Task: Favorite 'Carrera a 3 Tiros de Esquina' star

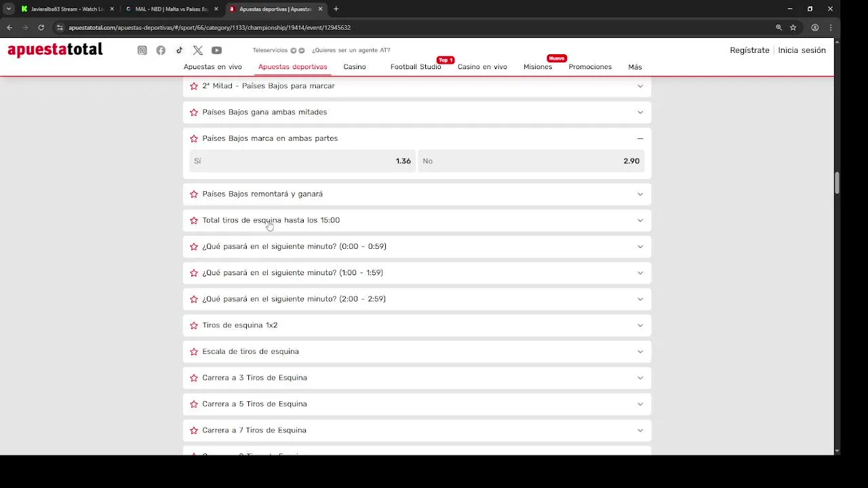Action: pyautogui.click(x=194, y=378)
